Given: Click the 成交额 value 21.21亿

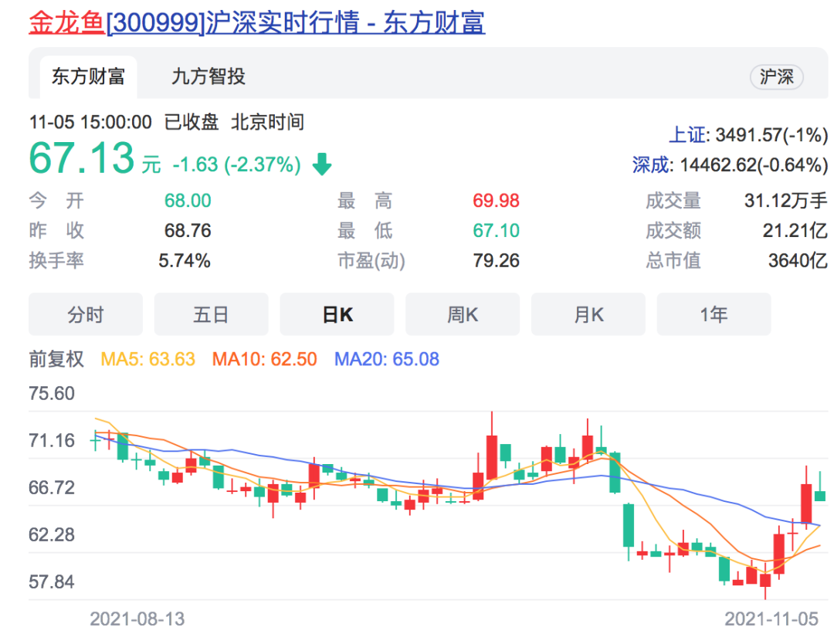Looking at the screenshot, I should pos(795,231).
